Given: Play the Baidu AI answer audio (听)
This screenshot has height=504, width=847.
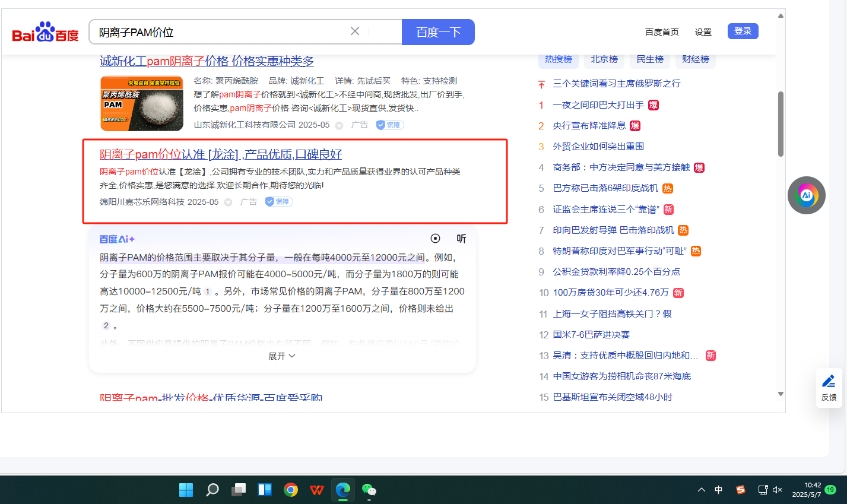Looking at the screenshot, I should pyautogui.click(x=461, y=239).
